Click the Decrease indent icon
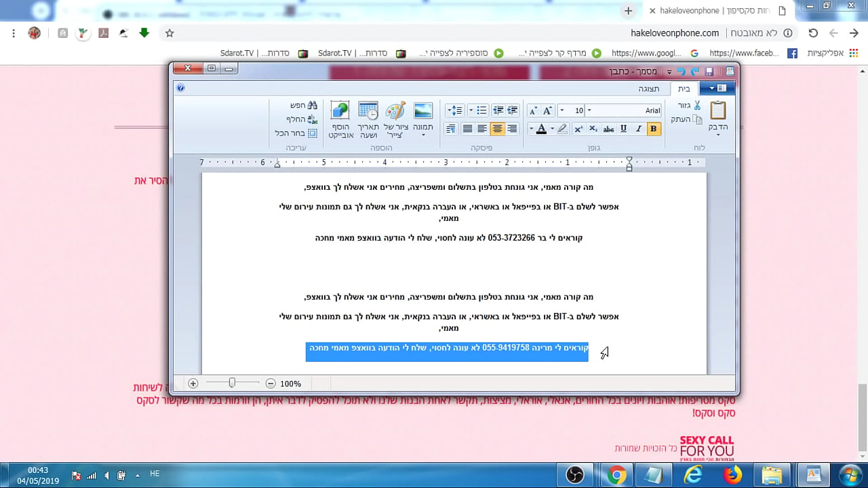 point(513,110)
